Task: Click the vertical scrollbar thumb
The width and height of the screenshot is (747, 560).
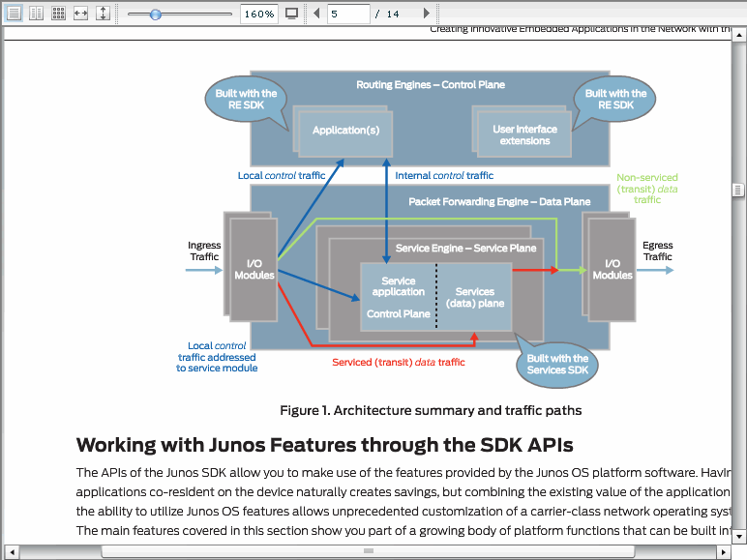Action: (738, 190)
